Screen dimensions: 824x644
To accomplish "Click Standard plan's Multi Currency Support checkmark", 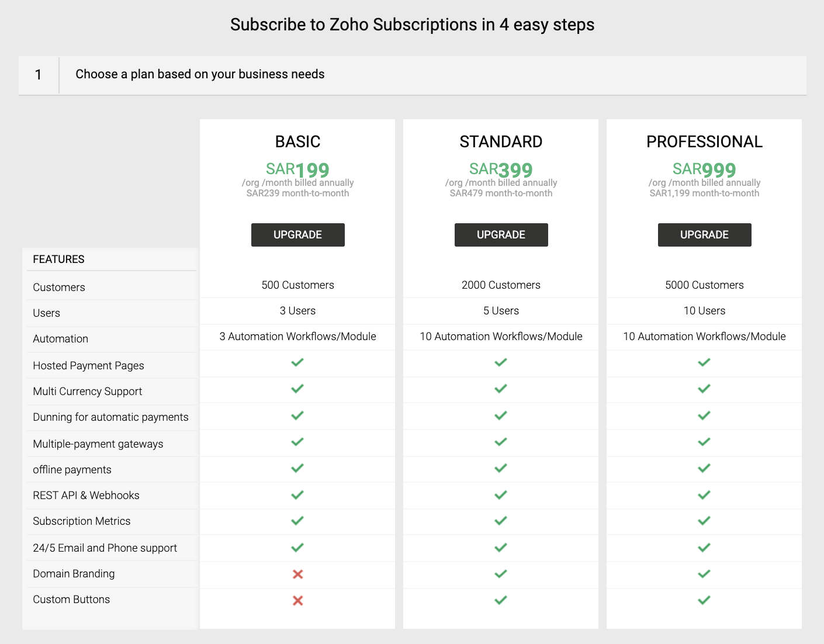I will click(501, 389).
